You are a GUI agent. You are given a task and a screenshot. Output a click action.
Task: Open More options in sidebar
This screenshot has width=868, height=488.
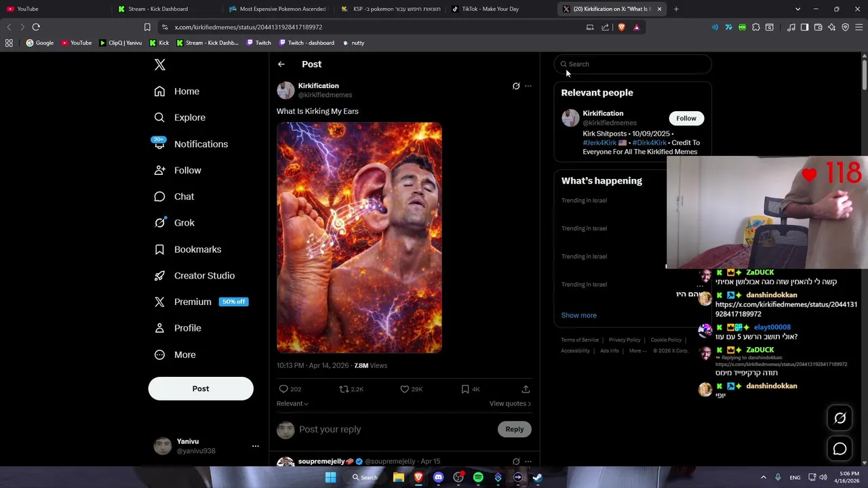pos(175,354)
